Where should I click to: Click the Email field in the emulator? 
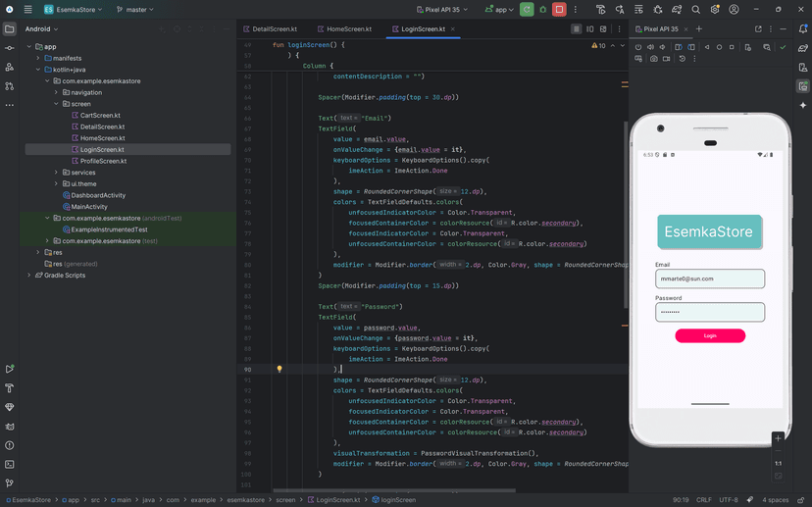tap(709, 279)
